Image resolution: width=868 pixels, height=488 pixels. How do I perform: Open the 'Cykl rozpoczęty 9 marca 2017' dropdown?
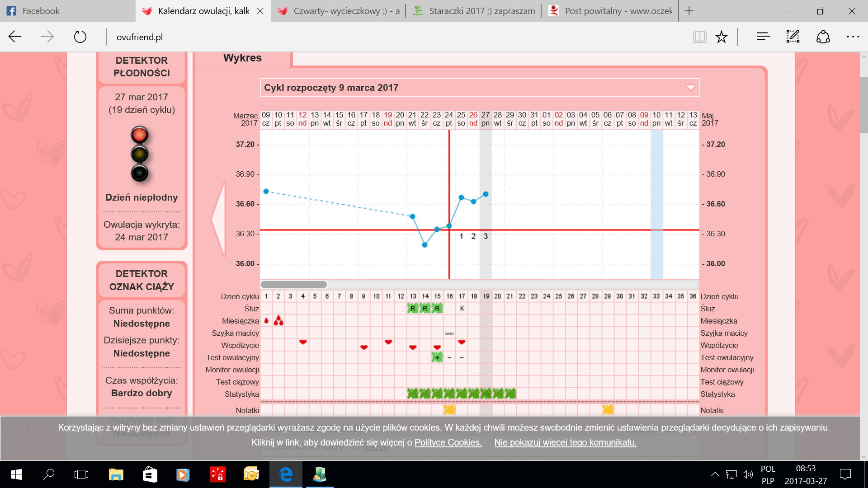coord(480,88)
